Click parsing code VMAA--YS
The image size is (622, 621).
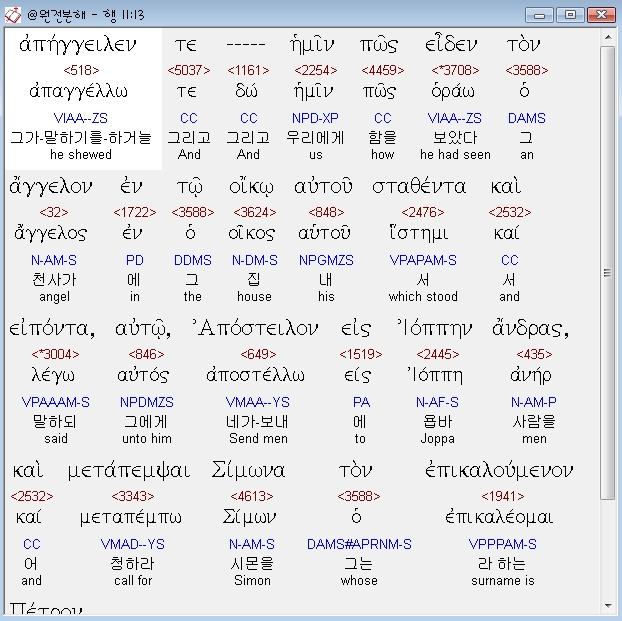(258, 402)
